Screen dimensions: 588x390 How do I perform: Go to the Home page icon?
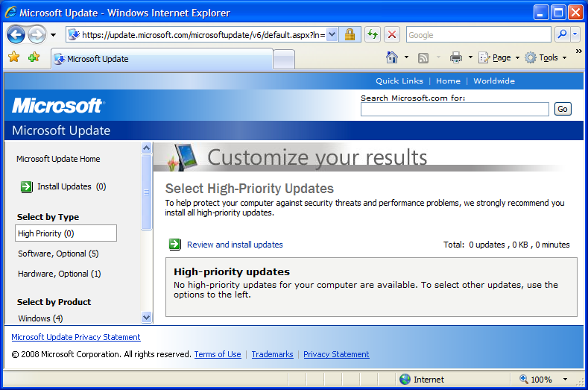pos(392,57)
